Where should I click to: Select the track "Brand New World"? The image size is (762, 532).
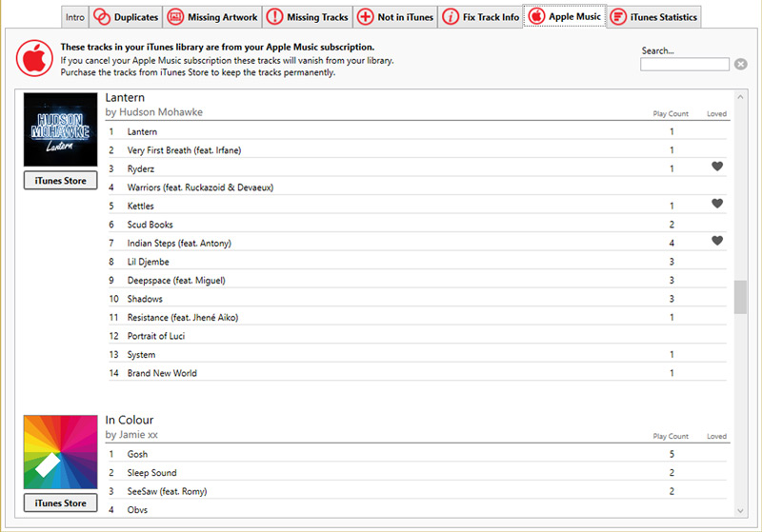(x=417, y=373)
